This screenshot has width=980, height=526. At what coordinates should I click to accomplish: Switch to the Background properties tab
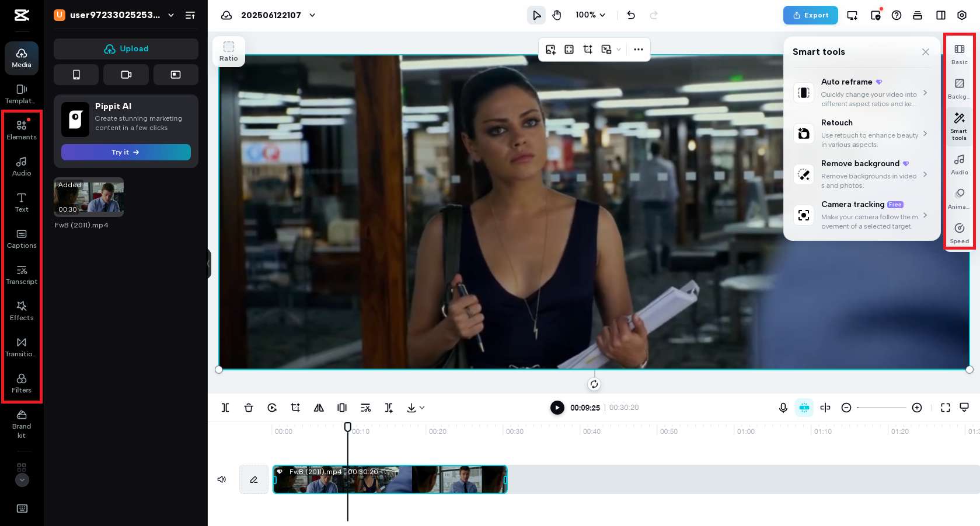(960, 89)
